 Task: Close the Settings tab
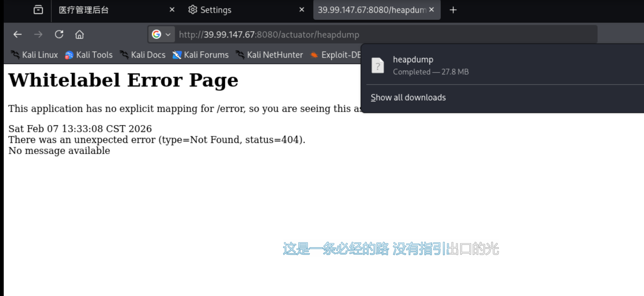click(x=301, y=10)
